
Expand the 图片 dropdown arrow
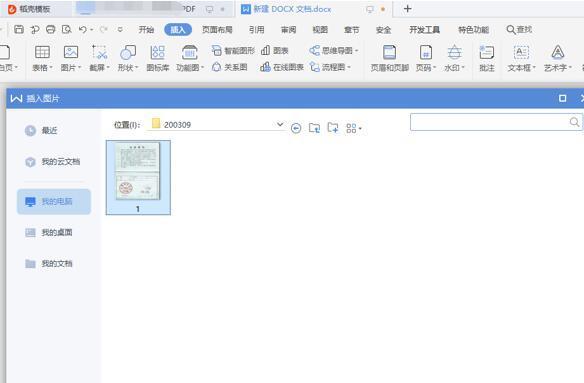[x=79, y=67]
